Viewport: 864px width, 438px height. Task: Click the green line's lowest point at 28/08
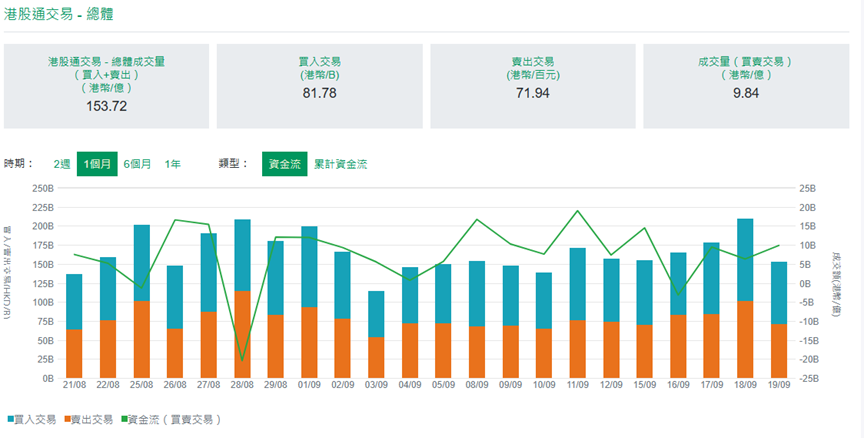point(242,361)
